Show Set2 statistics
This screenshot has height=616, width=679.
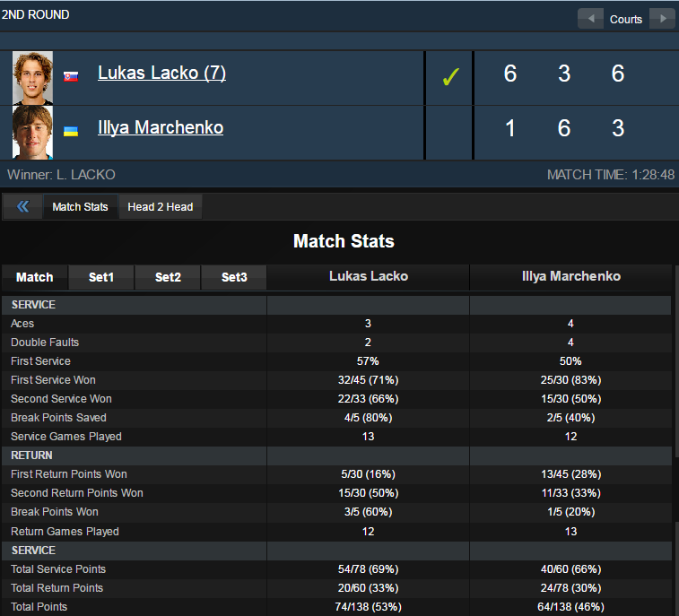(168, 277)
